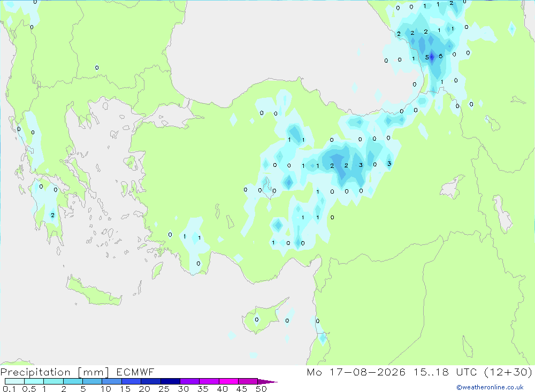Click the "25" legend scale label
Image resolution: width=535 pixels, height=392 pixels.
164,389
